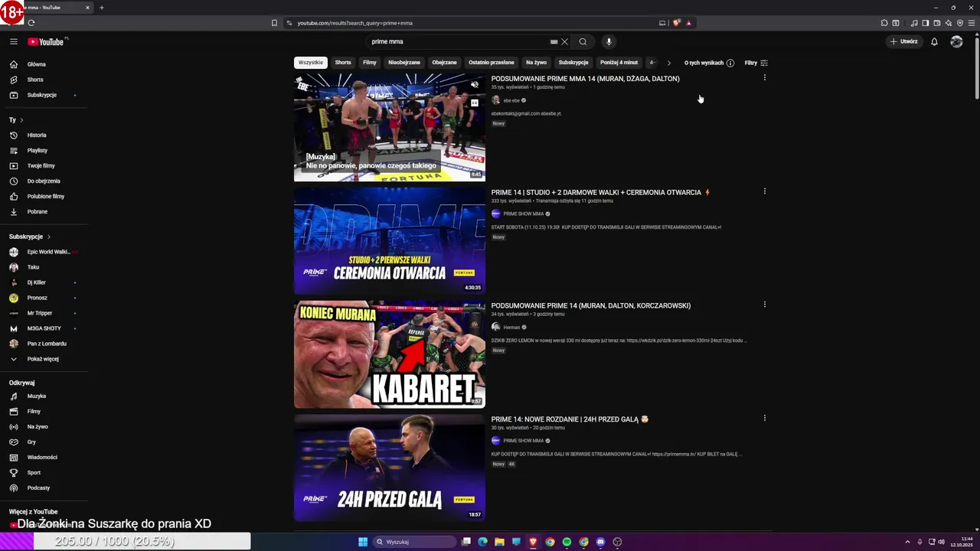Select the Wszystkie chip

(311, 63)
